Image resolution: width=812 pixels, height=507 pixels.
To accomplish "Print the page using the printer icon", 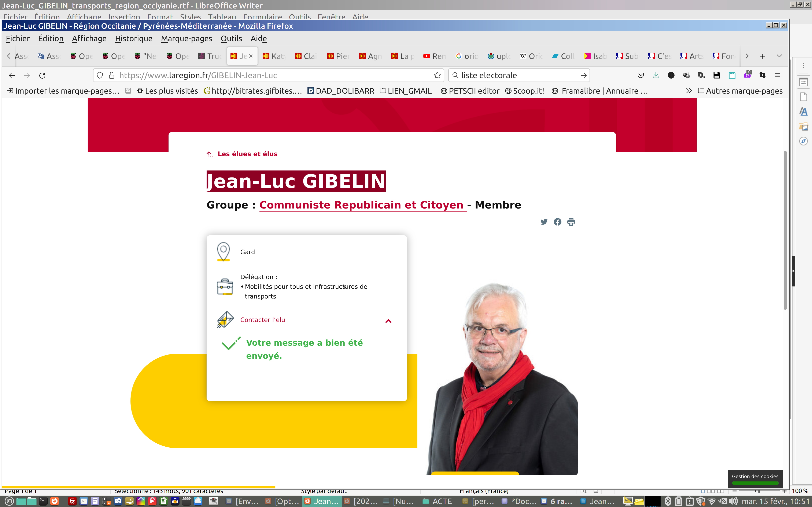I will coord(571,222).
